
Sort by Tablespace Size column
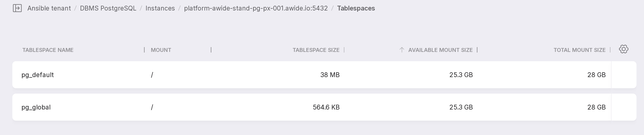(316, 50)
